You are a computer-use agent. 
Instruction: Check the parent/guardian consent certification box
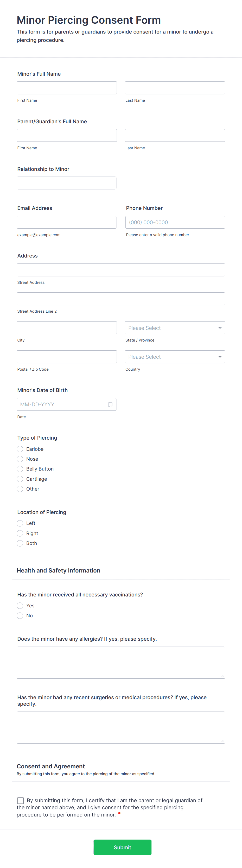[20, 800]
